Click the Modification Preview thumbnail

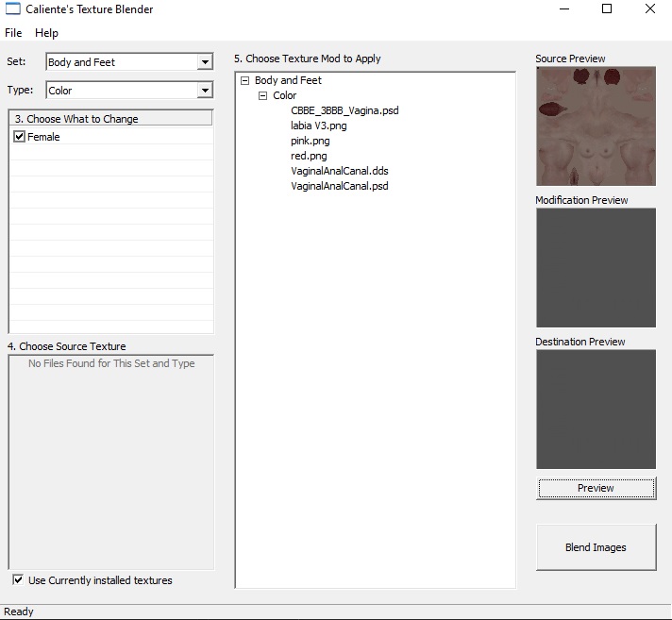coord(596,268)
